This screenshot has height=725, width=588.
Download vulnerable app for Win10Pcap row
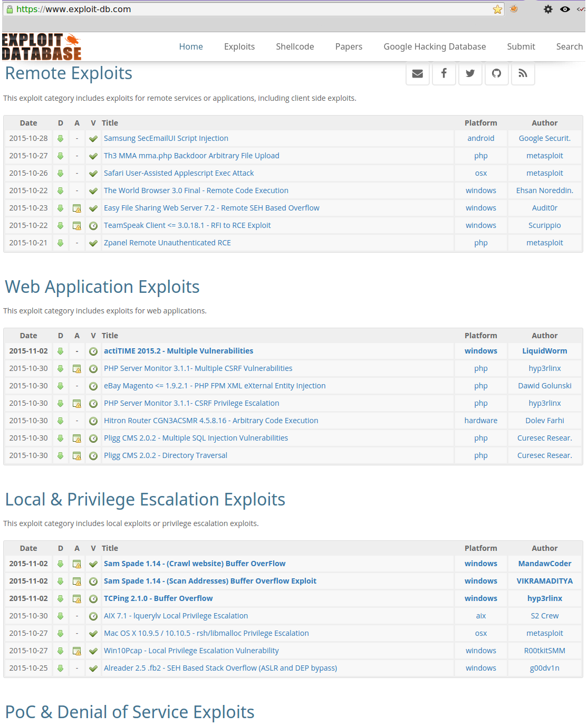(x=77, y=651)
